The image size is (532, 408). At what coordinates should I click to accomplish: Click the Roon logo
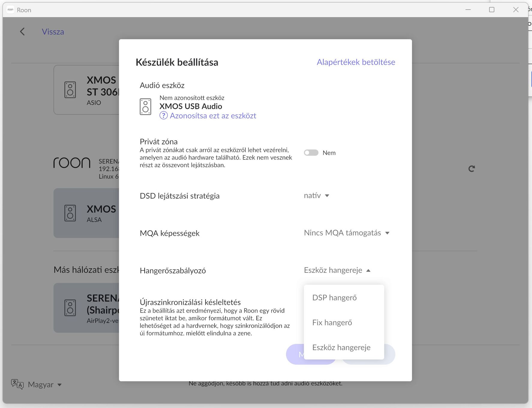click(72, 163)
